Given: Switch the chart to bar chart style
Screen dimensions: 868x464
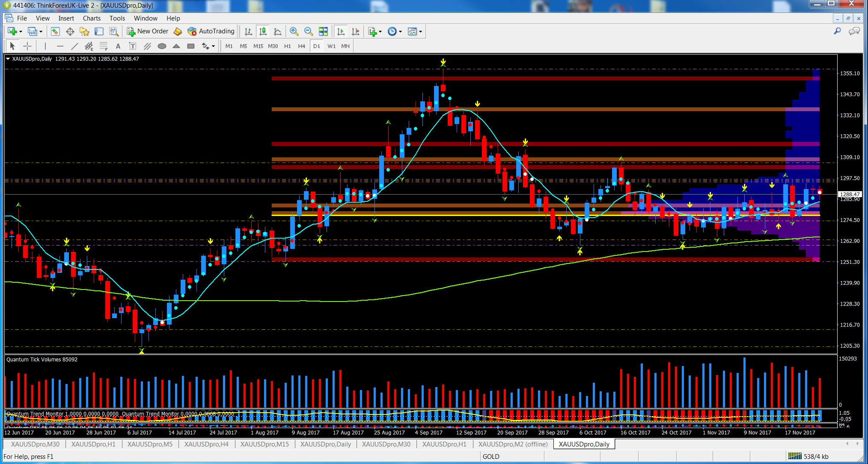Looking at the screenshot, I should tap(248, 31).
